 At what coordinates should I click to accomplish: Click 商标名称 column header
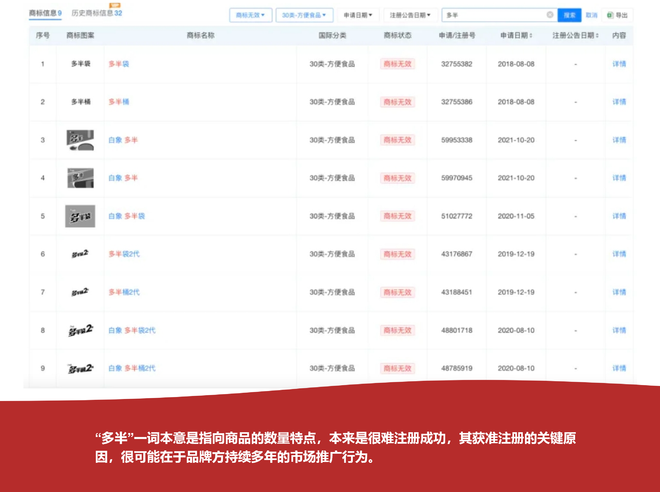[200, 35]
